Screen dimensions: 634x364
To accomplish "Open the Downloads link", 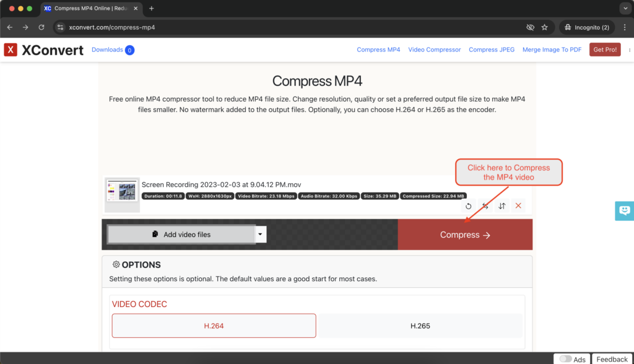I will click(107, 50).
